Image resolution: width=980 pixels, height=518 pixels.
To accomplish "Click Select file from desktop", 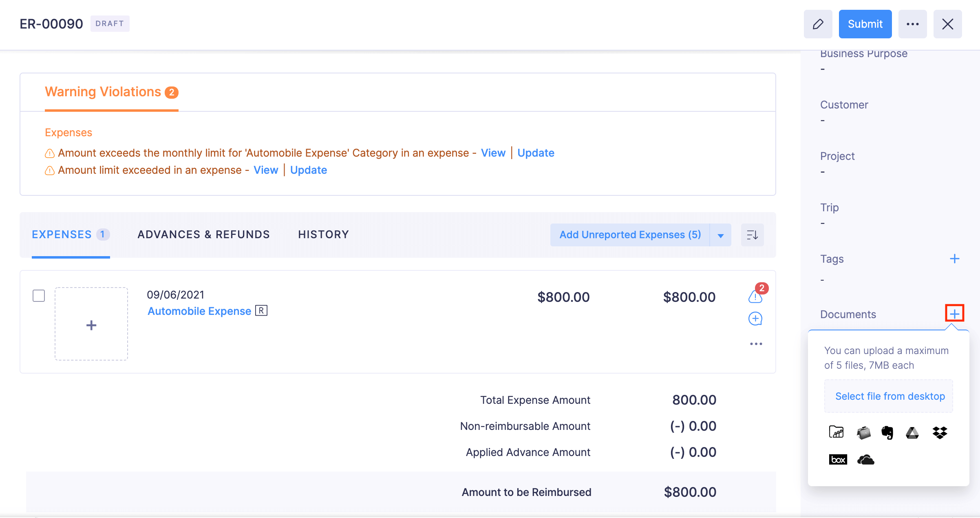I will tap(890, 396).
